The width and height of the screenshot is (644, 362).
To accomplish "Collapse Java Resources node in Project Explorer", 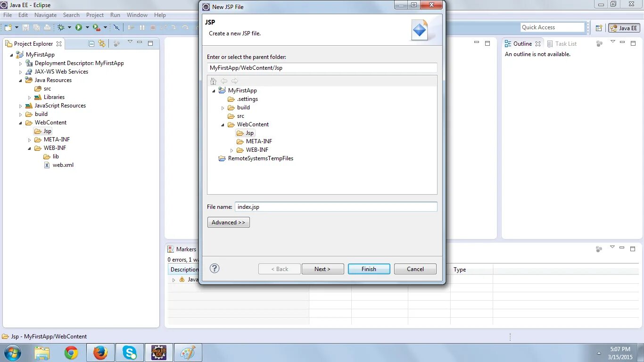I will (x=20, y=80).
